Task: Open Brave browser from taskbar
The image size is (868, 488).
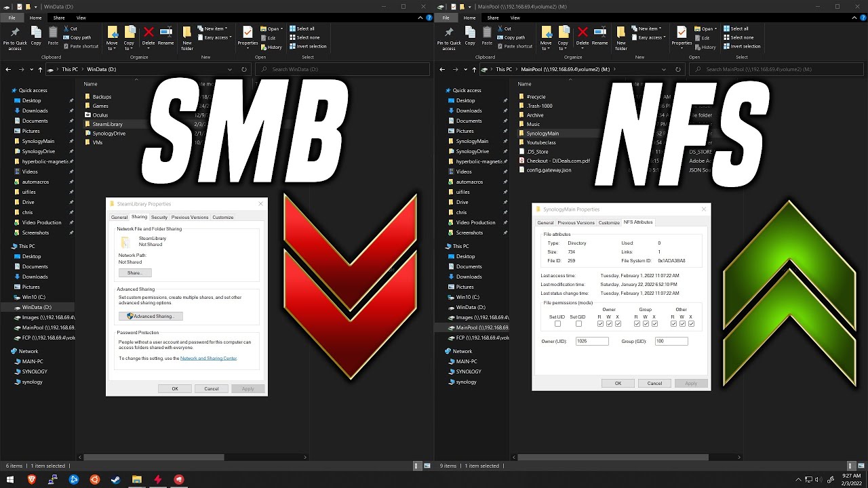Action: 32,480
